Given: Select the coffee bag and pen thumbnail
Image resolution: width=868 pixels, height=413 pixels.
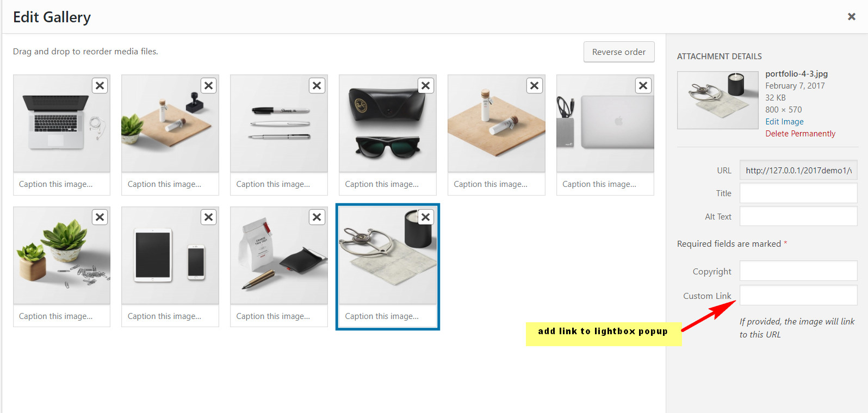Looking at the screenshot, I should coord(279,255).
